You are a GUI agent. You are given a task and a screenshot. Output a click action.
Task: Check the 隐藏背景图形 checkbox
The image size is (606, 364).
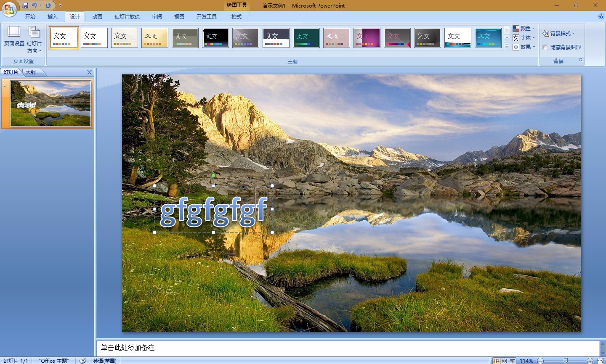pyautogui.click(x=545, y=47)
